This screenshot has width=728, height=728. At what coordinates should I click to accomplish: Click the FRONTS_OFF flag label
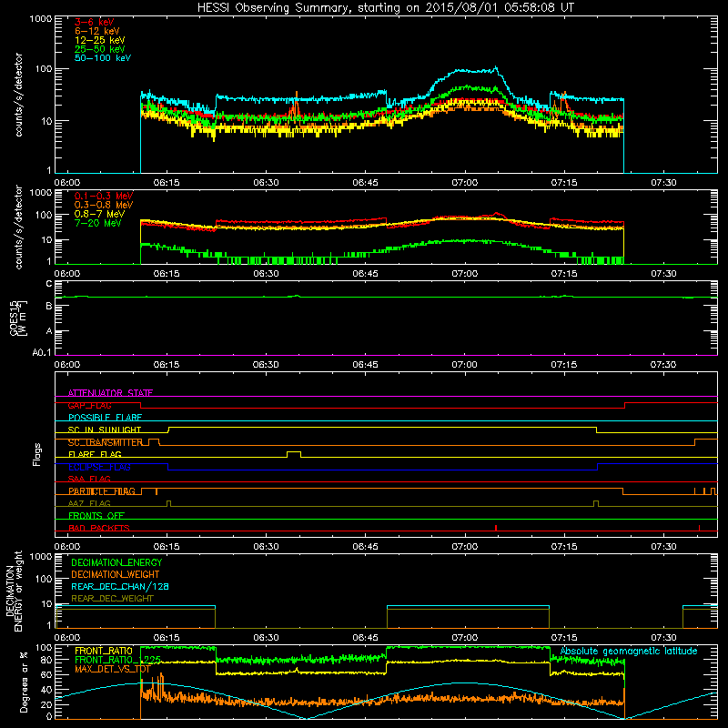96,516
